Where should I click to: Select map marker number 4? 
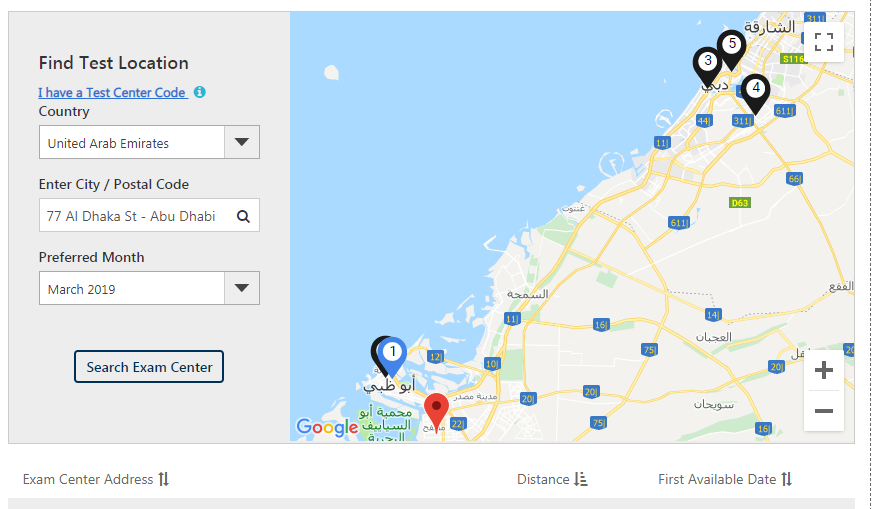coord(755,94)
